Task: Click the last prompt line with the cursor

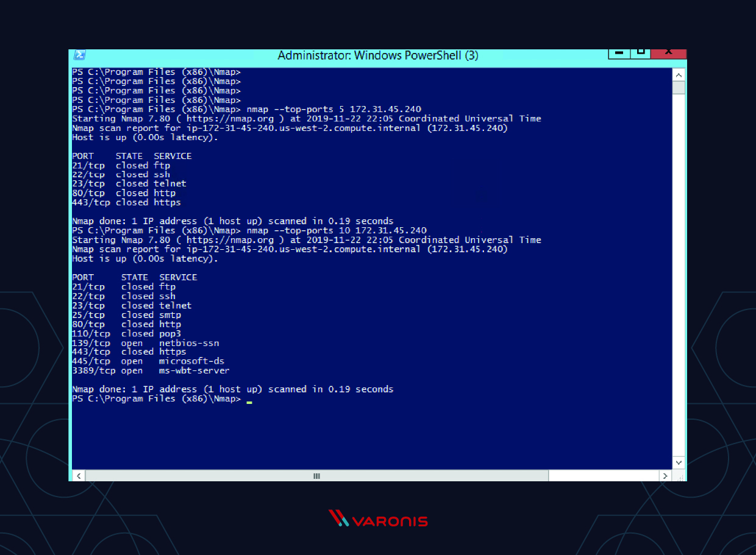Action: pos(162,399)
